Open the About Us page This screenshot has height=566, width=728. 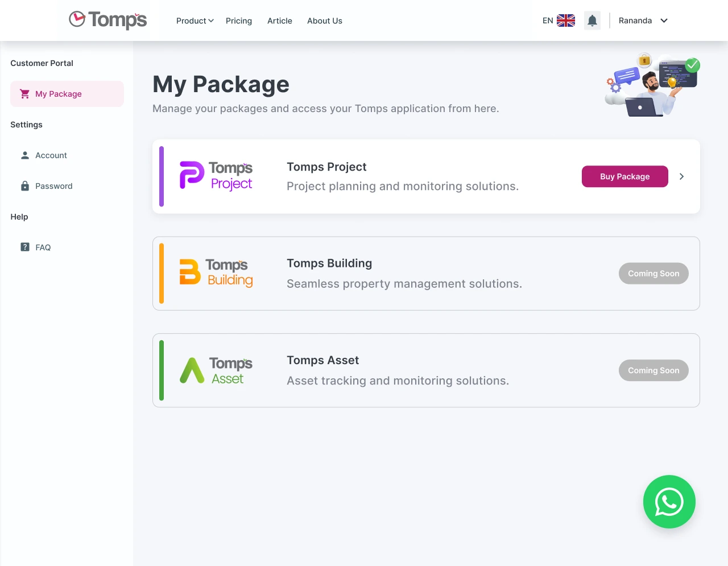click(324, 20)
